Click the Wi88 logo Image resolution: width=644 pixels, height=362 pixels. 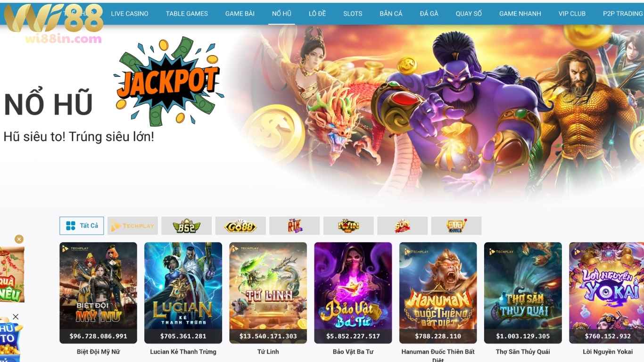(x=53, y=24)
